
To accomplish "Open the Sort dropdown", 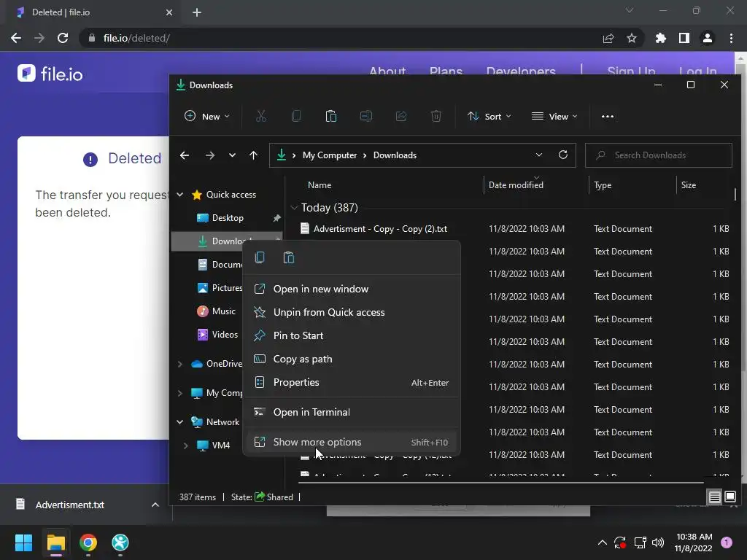I will 489,116.
